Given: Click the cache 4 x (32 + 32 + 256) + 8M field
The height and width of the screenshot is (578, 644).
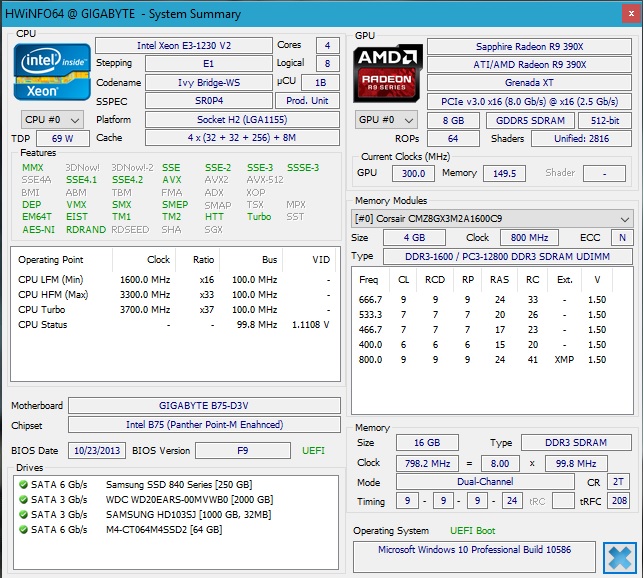Looking at the screenshot, I should 242,138.
